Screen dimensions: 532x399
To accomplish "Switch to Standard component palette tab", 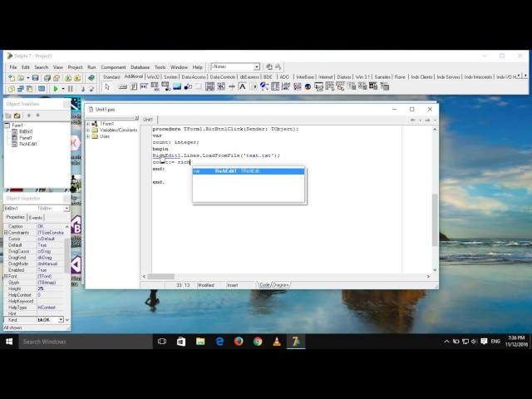I will (x=111, y=77).
